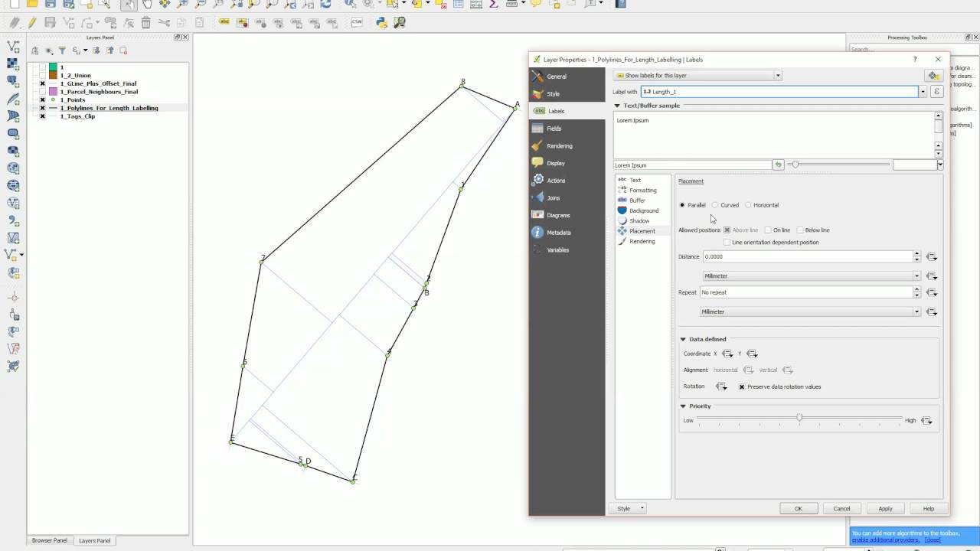Click the CSW catalog search icon
Image resolution: width=980 pixels, height=551 pixels.
[357, 22]
